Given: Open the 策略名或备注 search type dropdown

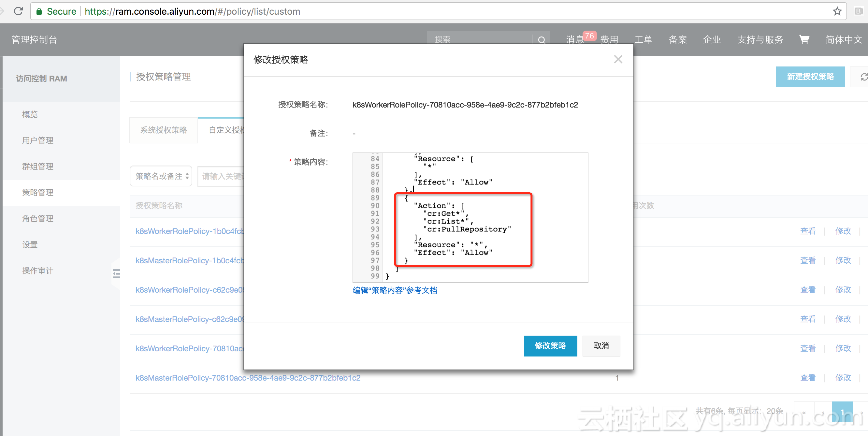Looking at the screenshot, I should [161, 176].
